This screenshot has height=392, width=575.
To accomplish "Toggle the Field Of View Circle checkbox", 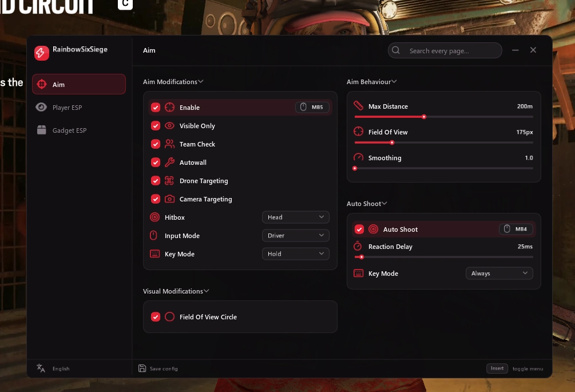I will pyautogui.click(x=156, y=316).
